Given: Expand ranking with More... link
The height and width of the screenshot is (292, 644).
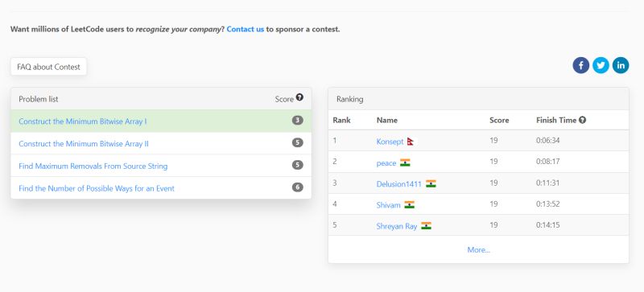Looking at the screenshot, I should coord(478,249).
